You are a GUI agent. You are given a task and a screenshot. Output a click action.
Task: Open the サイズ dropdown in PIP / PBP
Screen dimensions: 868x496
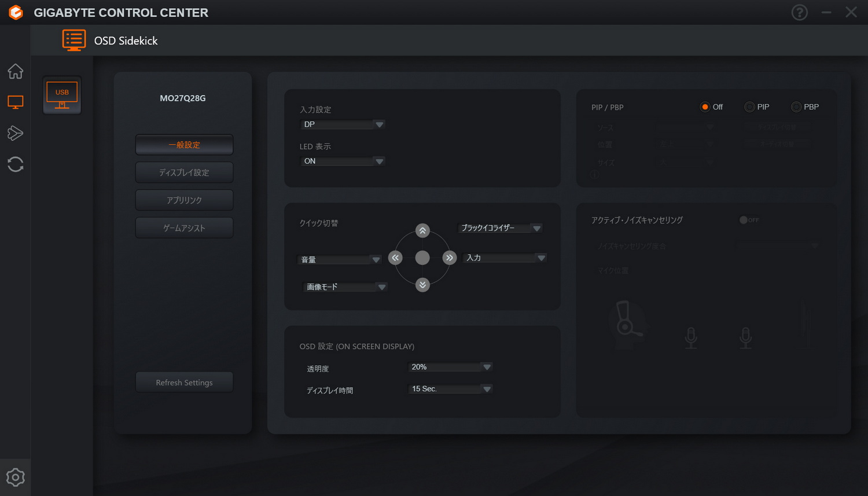[686, 163]
